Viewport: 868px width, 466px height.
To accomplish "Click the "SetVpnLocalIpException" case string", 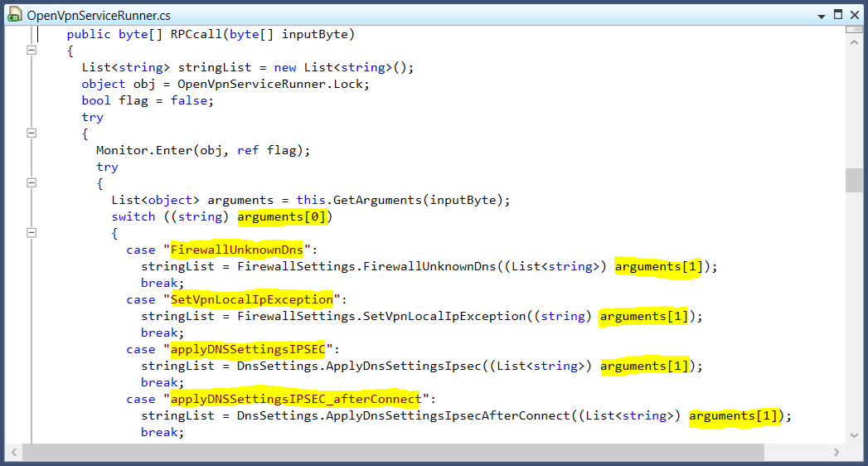I will click(x=252, y=300).
